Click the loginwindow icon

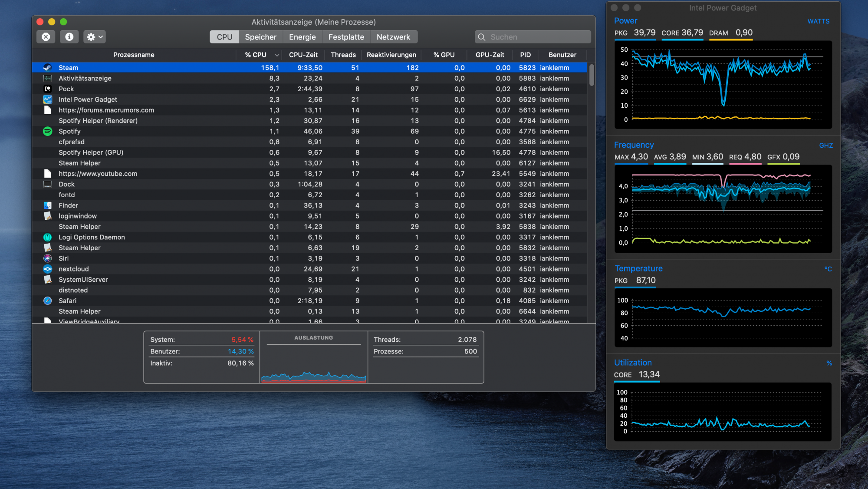(x=48, y=216)
